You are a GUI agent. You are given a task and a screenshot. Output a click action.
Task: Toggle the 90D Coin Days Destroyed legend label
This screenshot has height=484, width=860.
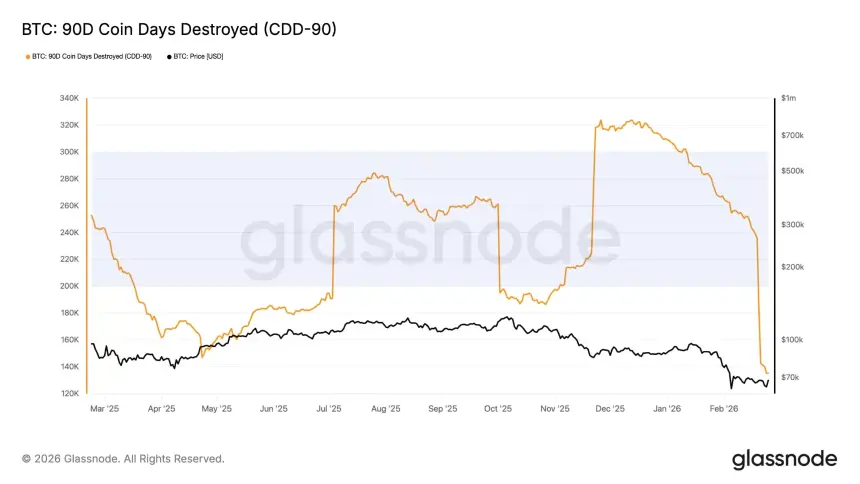click(90, 56)
